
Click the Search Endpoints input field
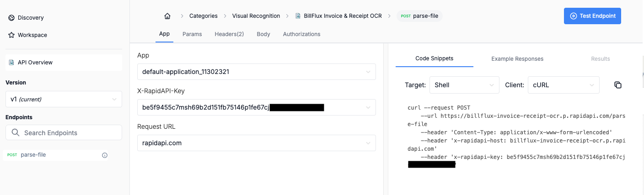coord(69,133)
